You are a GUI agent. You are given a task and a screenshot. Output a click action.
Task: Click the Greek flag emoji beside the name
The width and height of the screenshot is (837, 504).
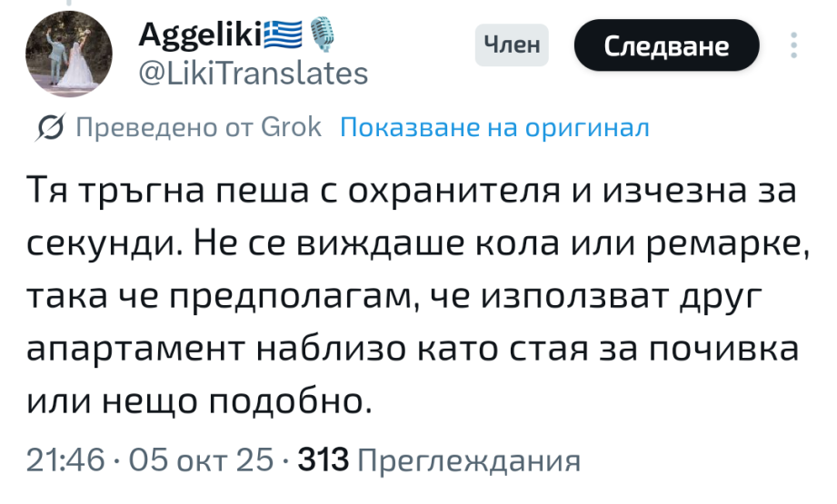(x=282, y=36)
